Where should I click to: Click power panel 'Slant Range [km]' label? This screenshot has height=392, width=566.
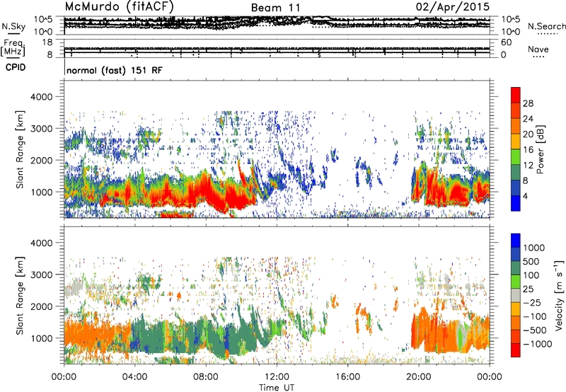coord(20,150)
